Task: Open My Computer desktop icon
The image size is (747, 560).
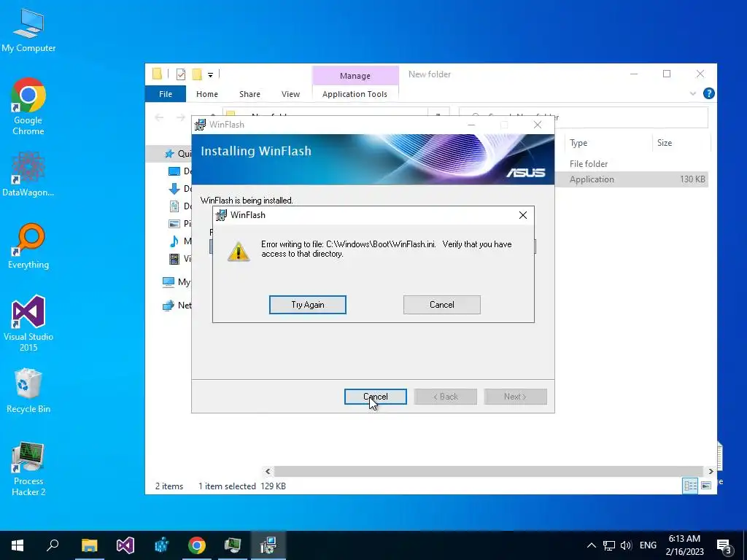Action: point(28,31)
